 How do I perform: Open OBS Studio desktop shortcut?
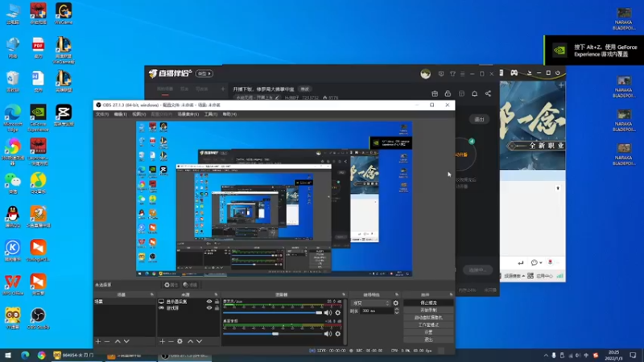[38, 319]
